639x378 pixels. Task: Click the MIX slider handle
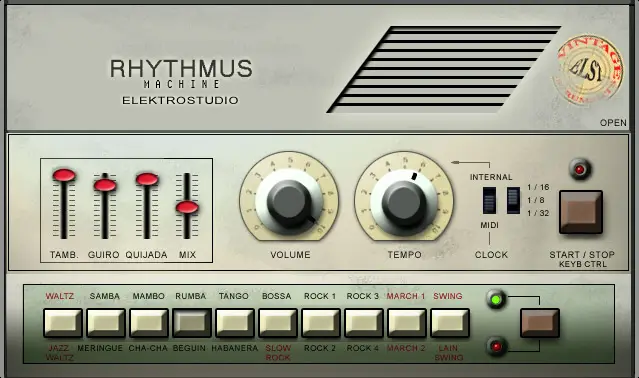click(x=187, y=207)
